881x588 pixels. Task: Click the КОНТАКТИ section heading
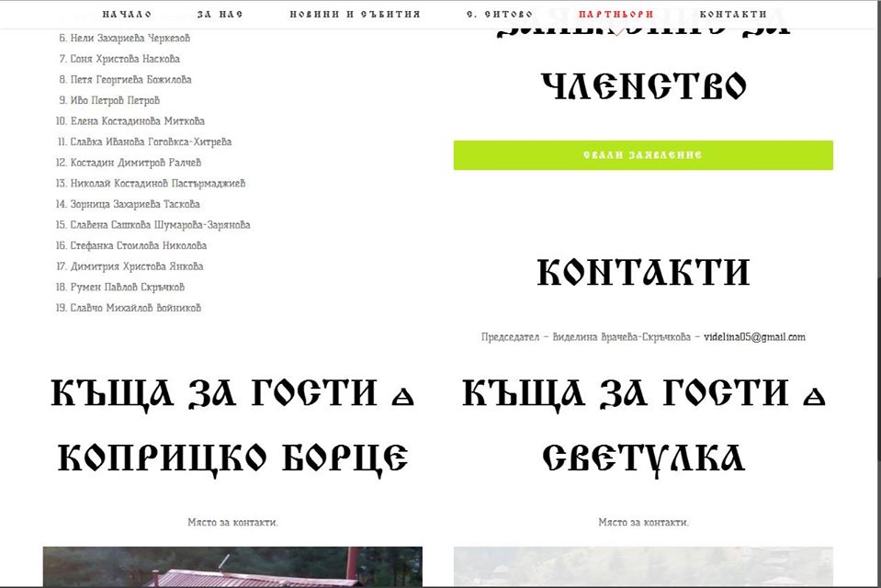(643, 273)
